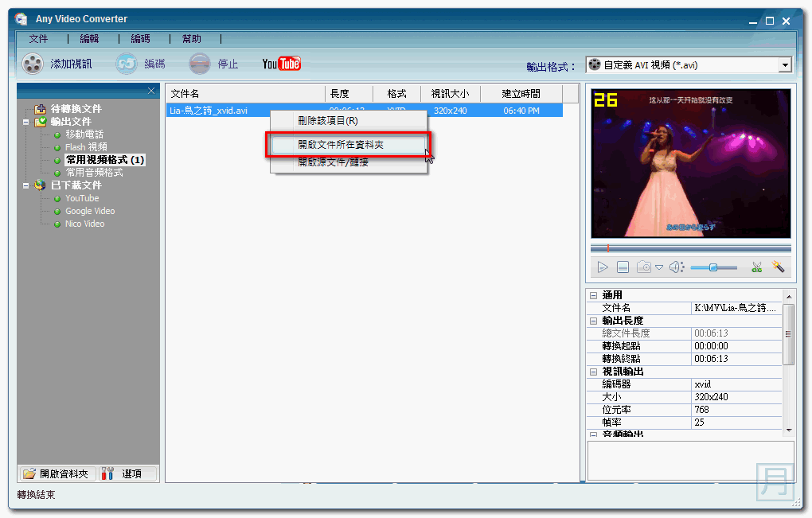Image resolution: width=812 pixels, height=518 pixels.
Task: Take a snapshot with the camera icon
Action: coord(644,267)
